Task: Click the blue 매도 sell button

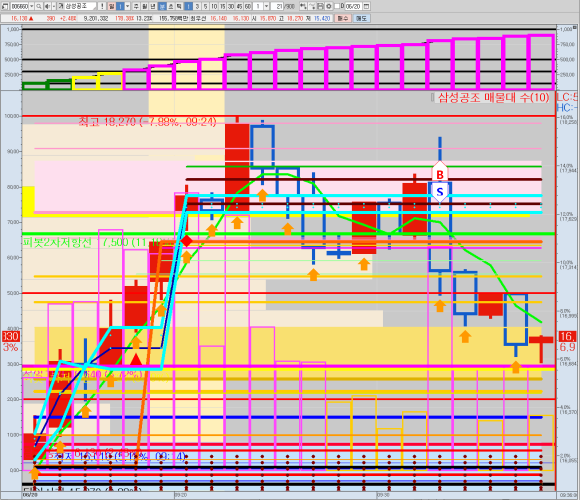Action: point(361,18)
